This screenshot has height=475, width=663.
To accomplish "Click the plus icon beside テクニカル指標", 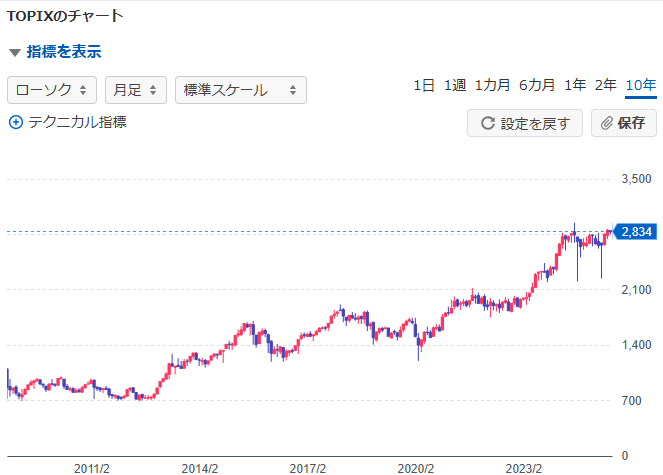I will point(15,122).
